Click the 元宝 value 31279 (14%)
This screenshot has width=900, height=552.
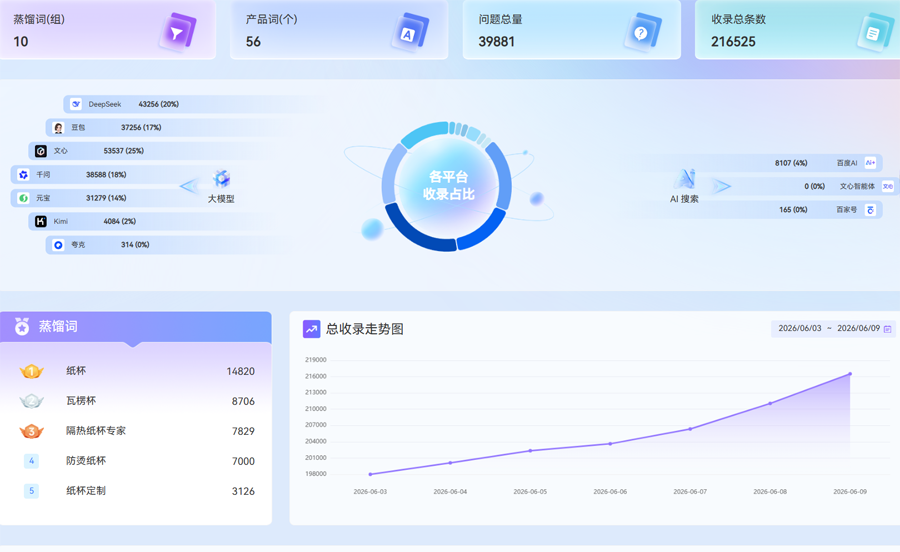tap(106, 198)
